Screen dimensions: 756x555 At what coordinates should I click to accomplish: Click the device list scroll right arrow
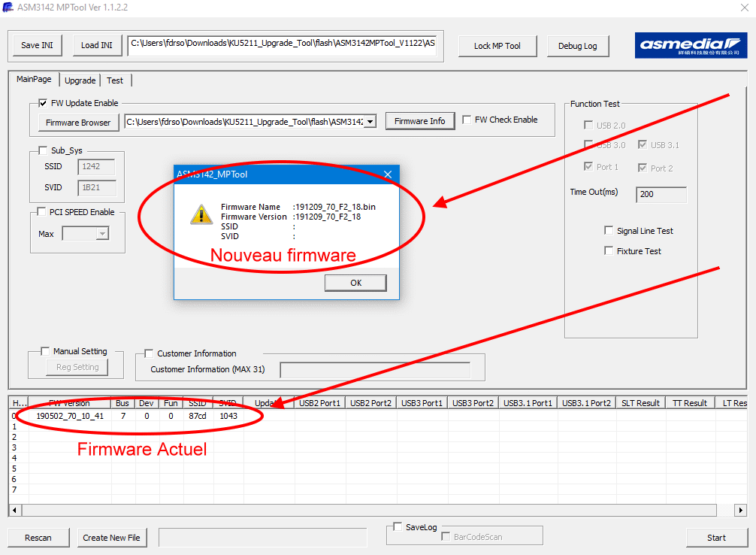[x=740, y=510]
